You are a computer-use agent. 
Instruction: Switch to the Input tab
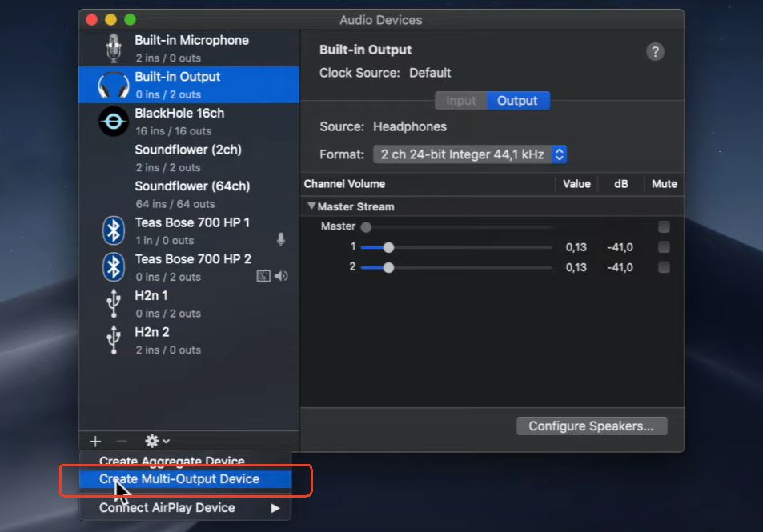pos(461,101)
